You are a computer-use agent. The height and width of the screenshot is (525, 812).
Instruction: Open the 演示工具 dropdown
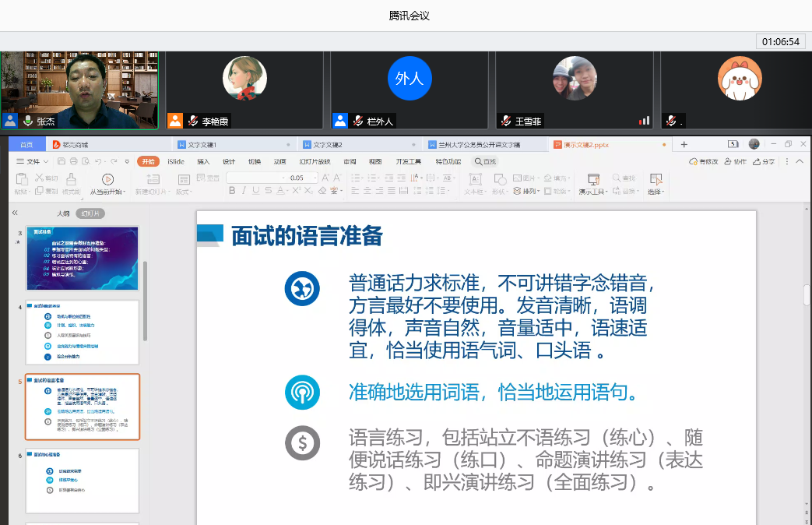[x=593, y=192]
